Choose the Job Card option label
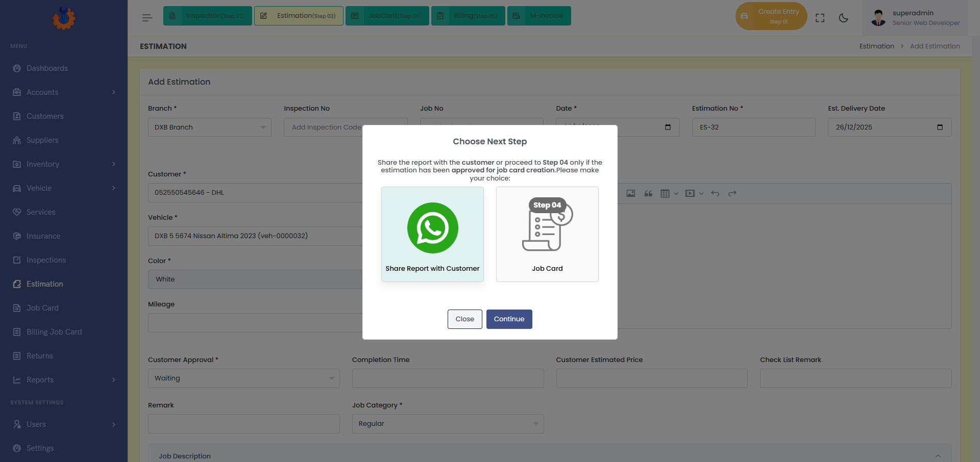Image resolution: width=980 pixels, height=462 pixels. (547, 269)
